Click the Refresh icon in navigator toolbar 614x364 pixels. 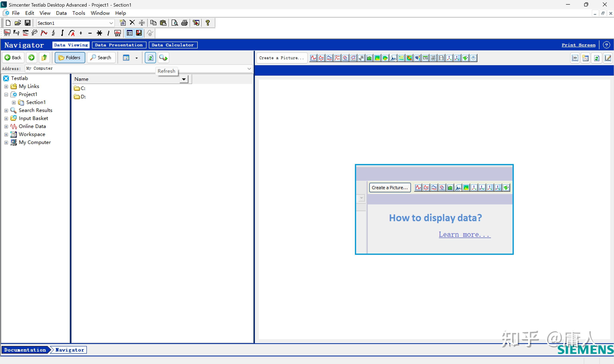[150, 57]
